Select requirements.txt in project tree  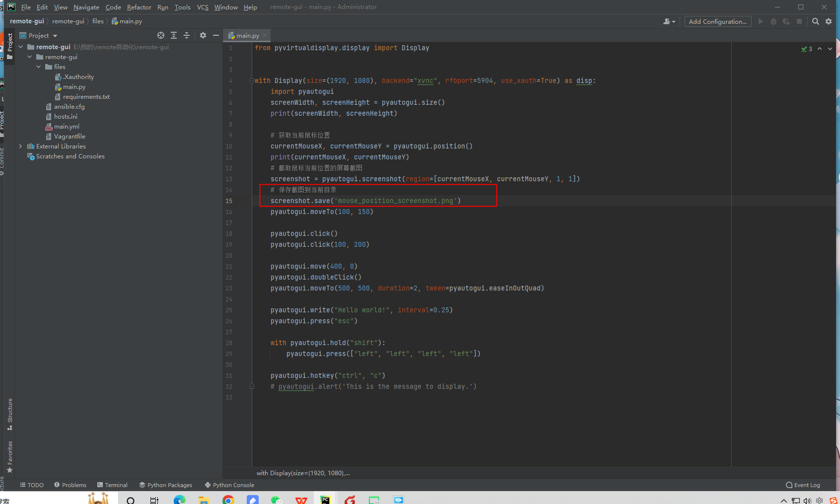tap(86, 97)
